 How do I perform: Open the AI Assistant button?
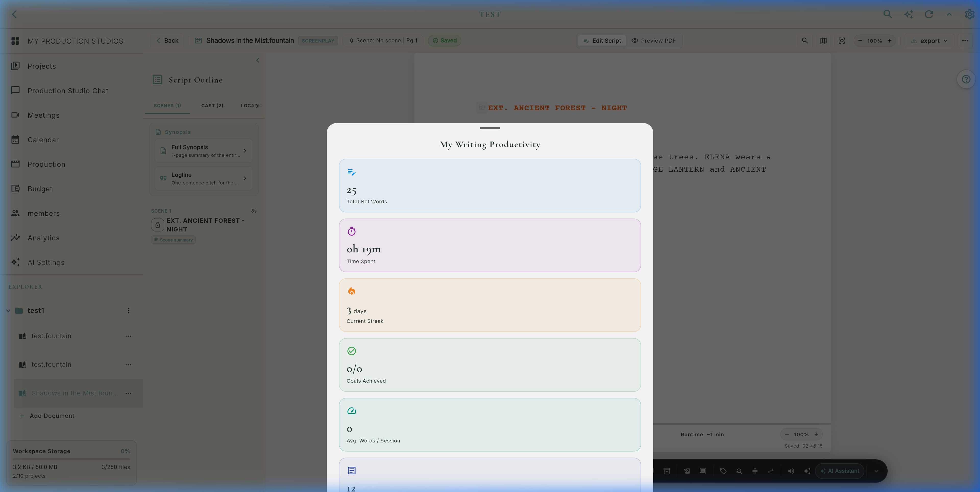click(x=840, y=471)
